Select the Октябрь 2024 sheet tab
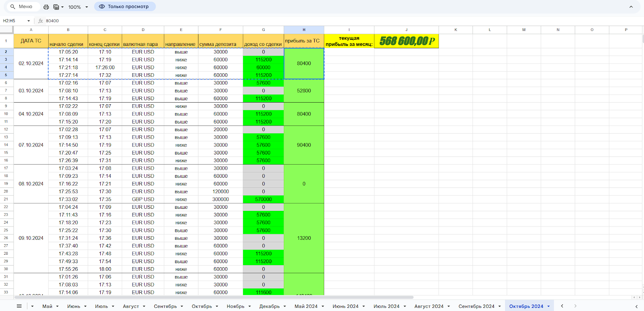This screenshot has width=644, height=311. [526, 306]
